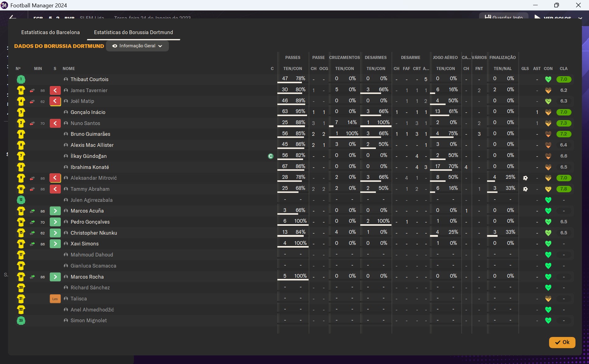Click Thibaut Courtois shirt number icon
The height and width of the screenshot is (364, 589).
[x=21, y=79]
